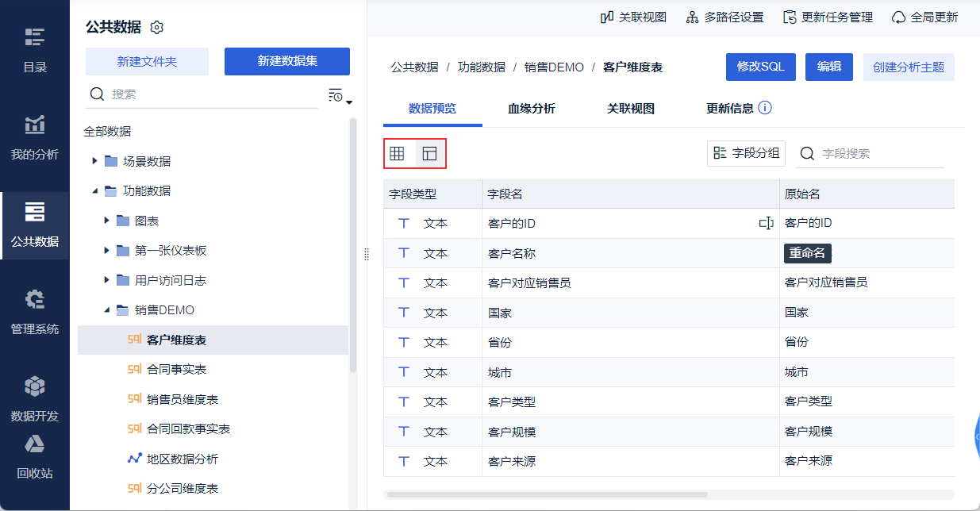Expand the 场景数据 folder
Screen dimensions: 980x511
(x=95, y=161)
